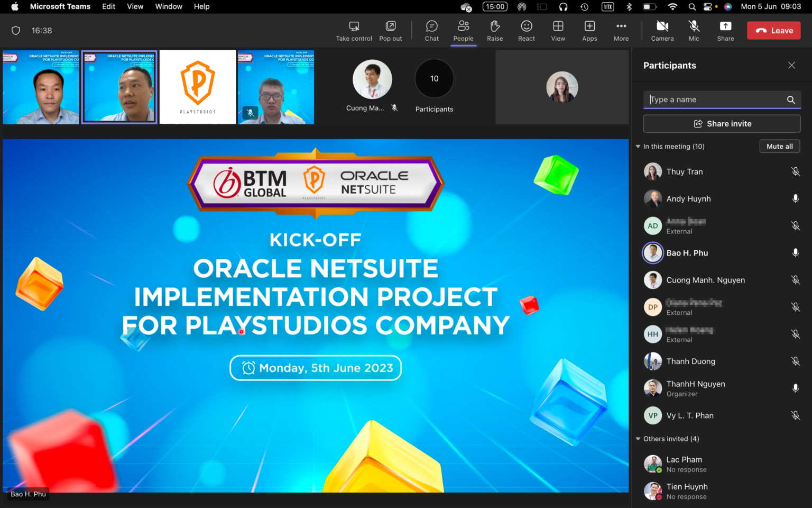Open the View menu in menu bar
Viewport: 812px width, 508px height.
[135, 6]
